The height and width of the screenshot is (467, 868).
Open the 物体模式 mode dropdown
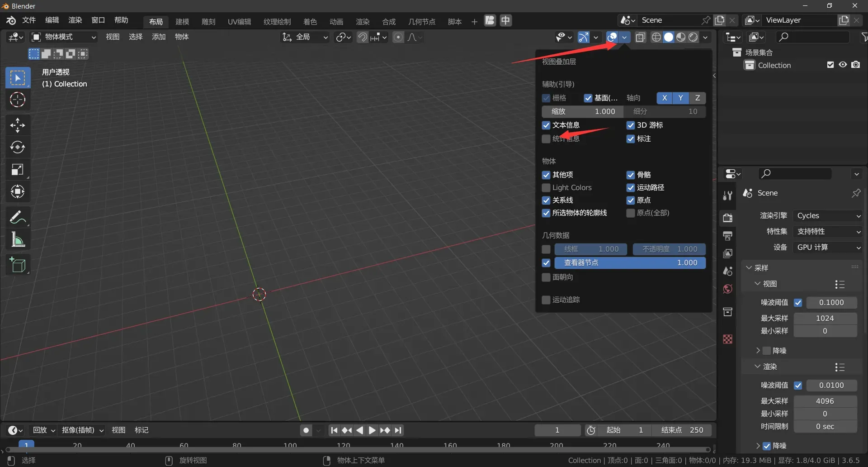tap(64, 37)
